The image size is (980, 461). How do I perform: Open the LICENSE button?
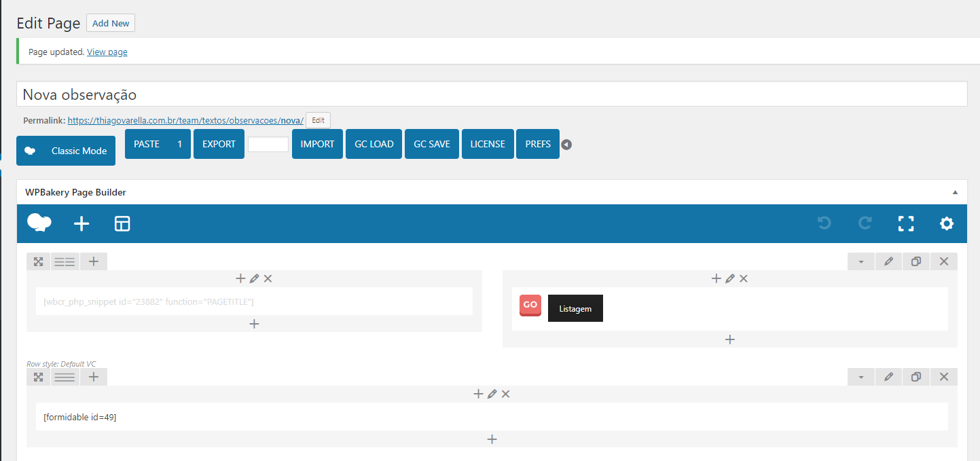pyautogui.click(x=488, y=144)
